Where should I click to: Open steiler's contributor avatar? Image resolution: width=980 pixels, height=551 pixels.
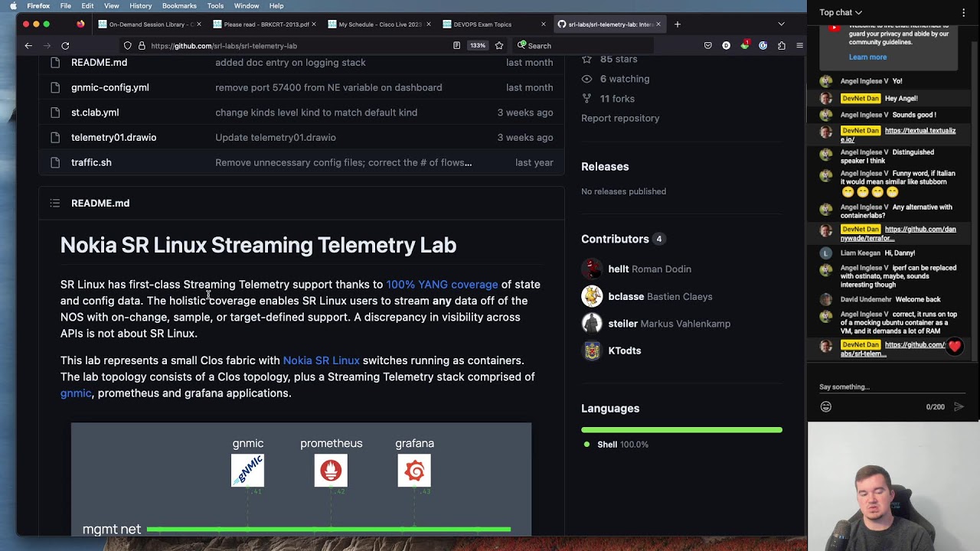592,324
